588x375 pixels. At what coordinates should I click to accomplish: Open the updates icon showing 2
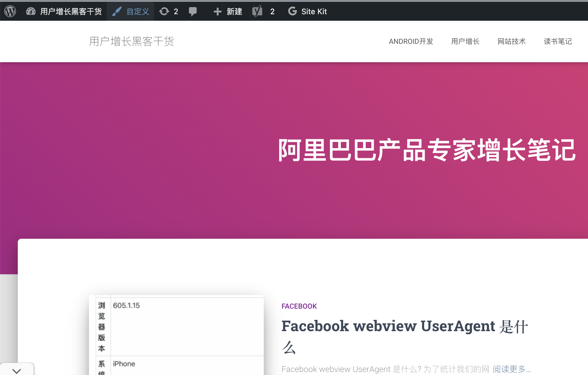coord(168,11)
